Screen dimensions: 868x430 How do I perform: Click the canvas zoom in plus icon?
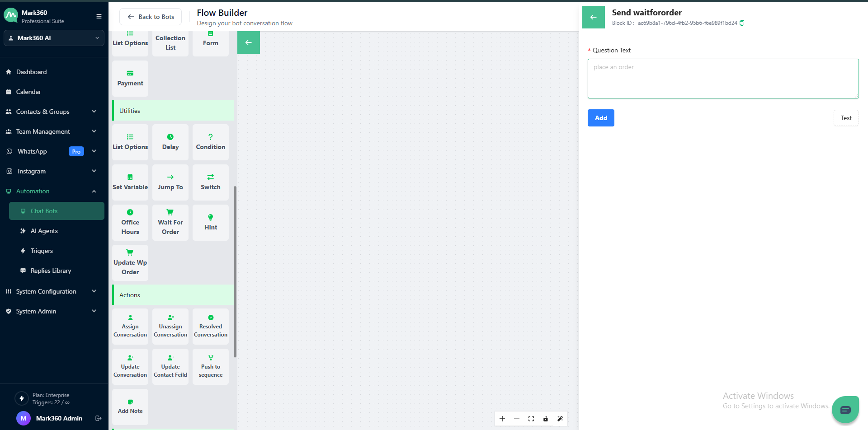click(502, 419)
